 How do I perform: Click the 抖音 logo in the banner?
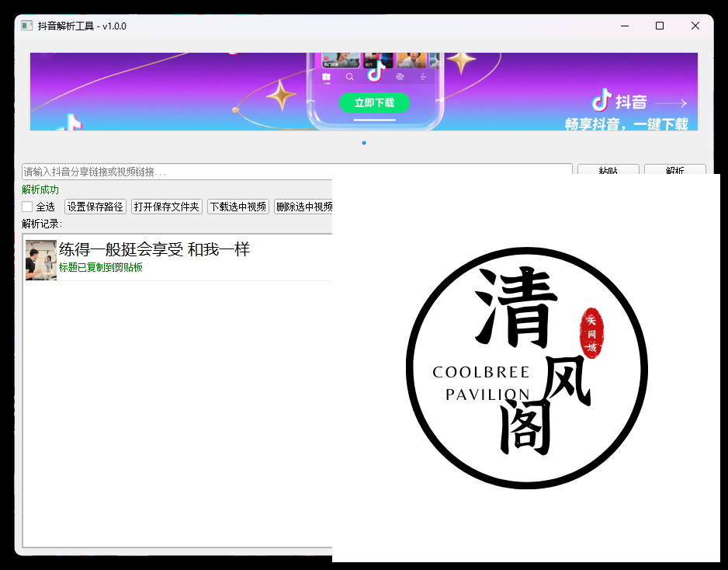(x=619, y=100)
